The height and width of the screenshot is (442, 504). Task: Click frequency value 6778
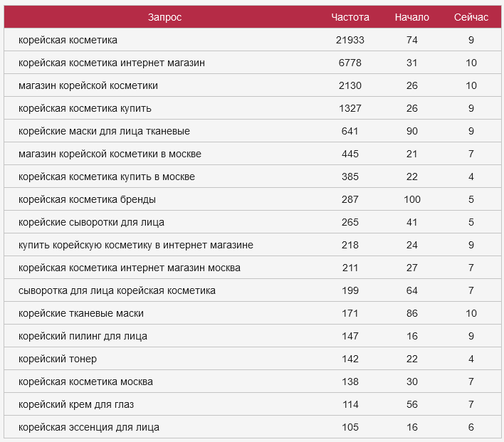pyautogui.click(x=350, y=63)
